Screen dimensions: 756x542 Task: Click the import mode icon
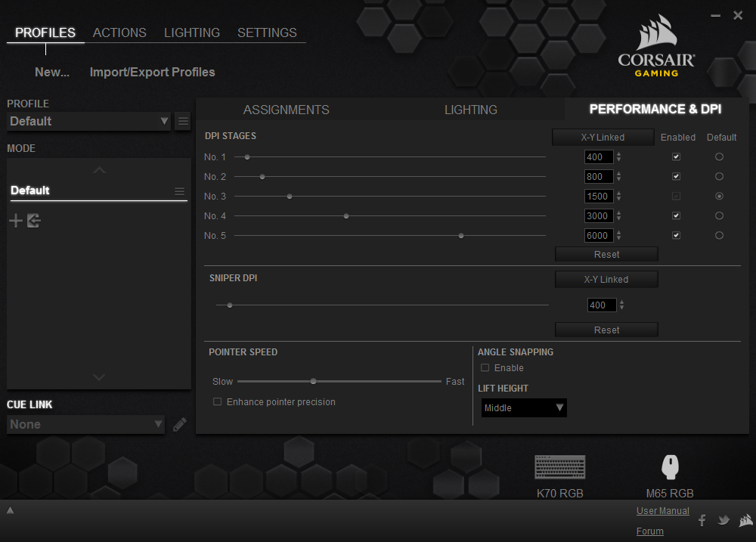(34, 221)
